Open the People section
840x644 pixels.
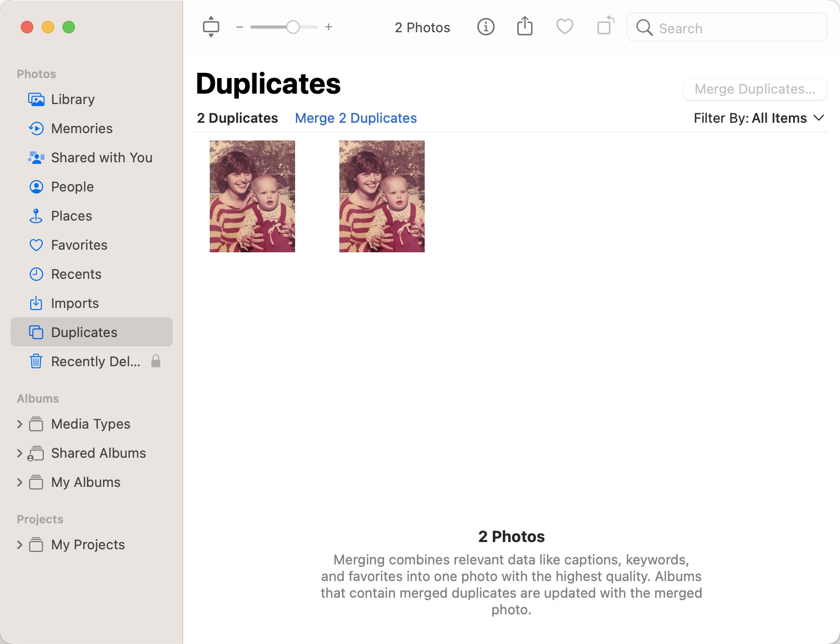click(x=72, y=187)
